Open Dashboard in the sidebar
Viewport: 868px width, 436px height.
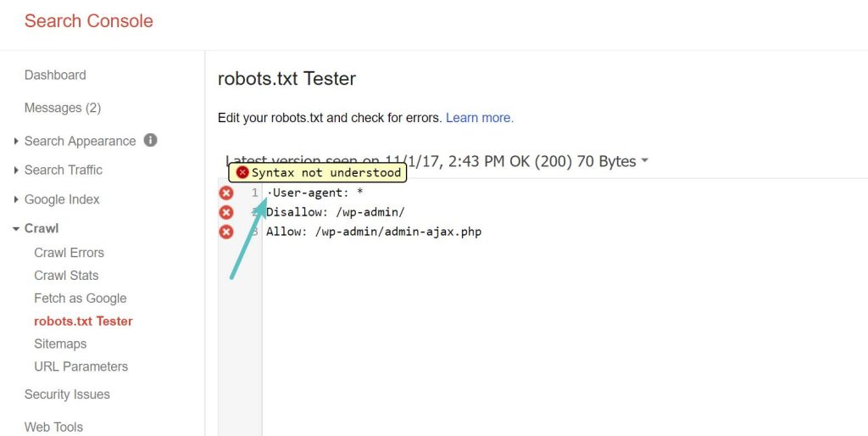pyautogui.click(x=55, y=75)
